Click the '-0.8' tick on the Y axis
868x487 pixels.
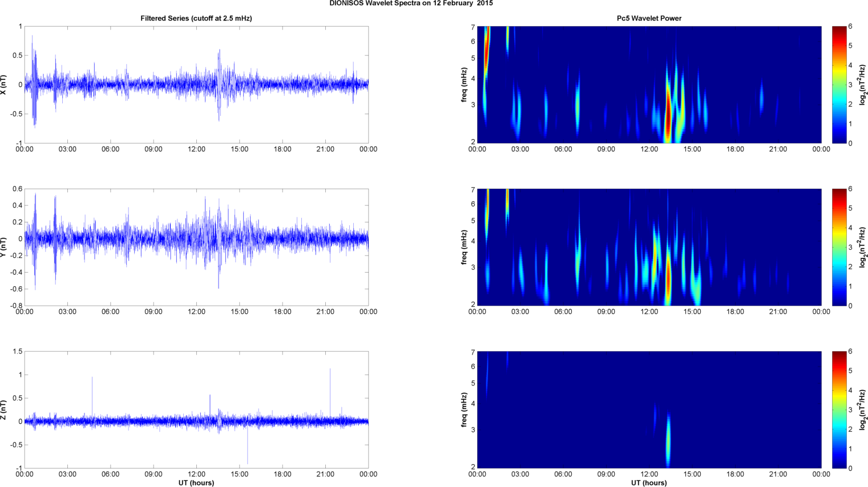click(x=16, y=306)
